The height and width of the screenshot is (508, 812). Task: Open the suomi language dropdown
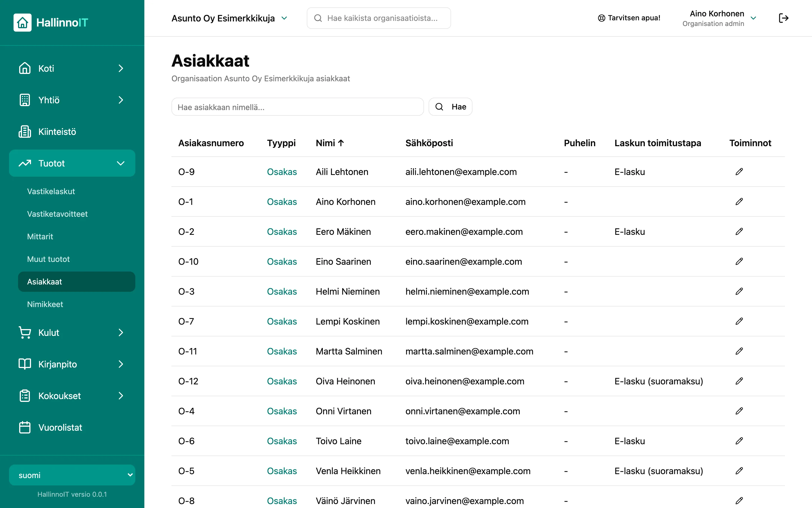72,475
